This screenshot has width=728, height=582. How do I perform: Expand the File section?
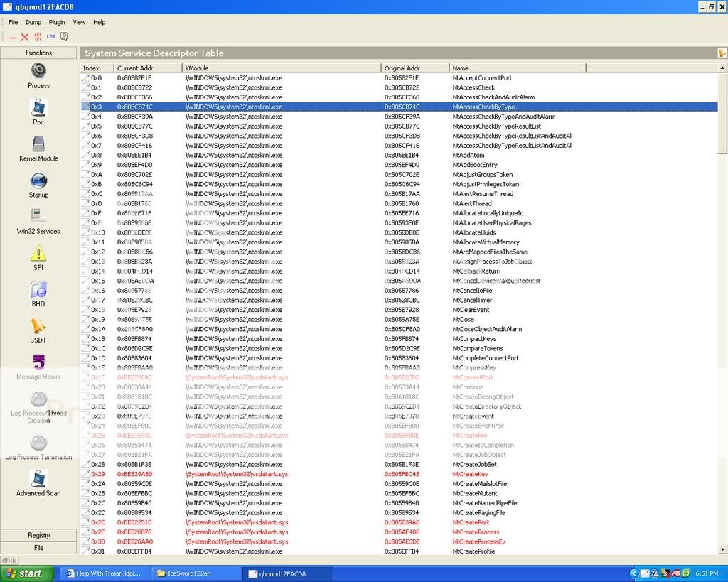(x=38, y=548)
